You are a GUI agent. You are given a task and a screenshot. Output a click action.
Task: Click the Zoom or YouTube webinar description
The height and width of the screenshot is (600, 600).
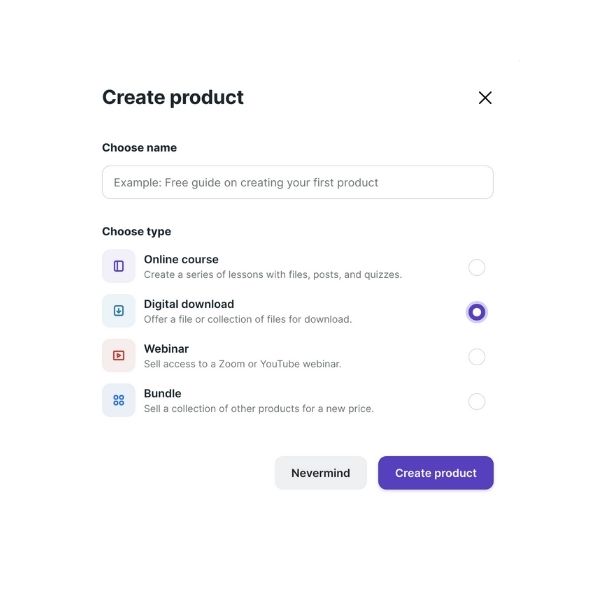242,364
